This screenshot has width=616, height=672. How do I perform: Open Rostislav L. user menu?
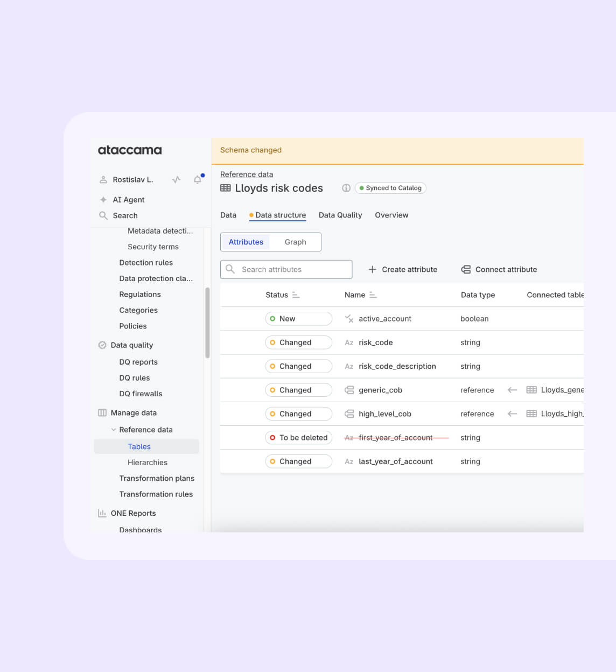pyautogui.click(x=133, y=180)
